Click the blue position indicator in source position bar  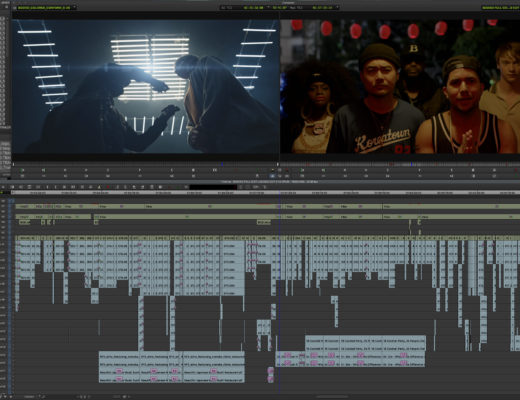point(222,164)
